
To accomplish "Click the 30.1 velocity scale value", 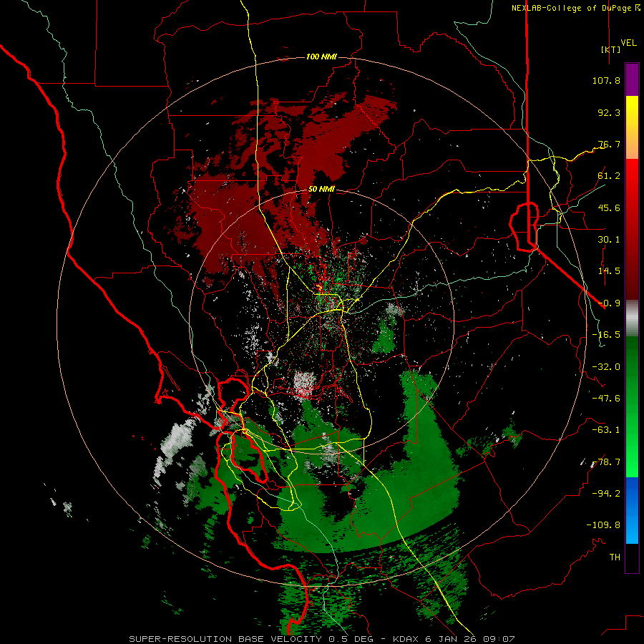I will tap(609, 240).
